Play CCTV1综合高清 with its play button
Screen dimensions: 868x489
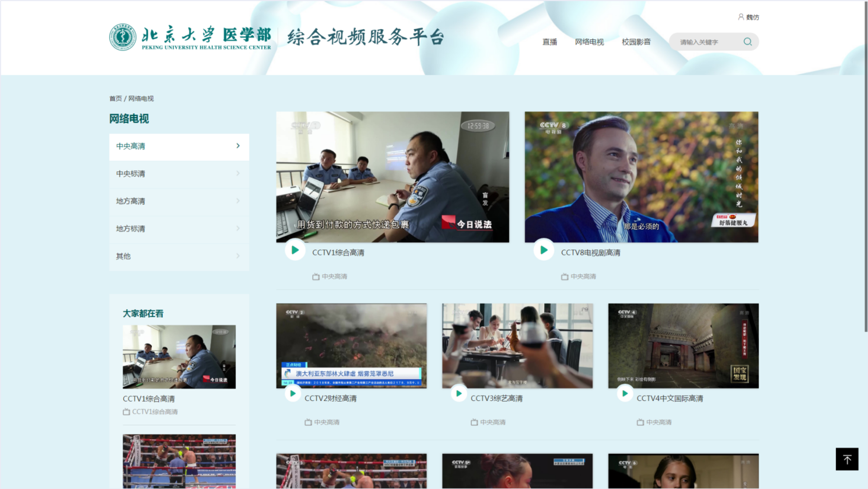coord(295,250)
